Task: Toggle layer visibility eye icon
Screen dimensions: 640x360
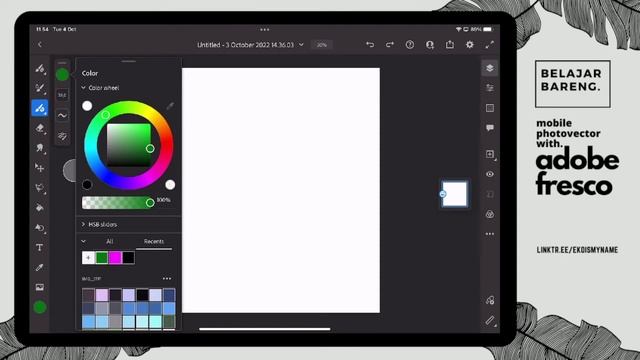Action: coord(490,174)
